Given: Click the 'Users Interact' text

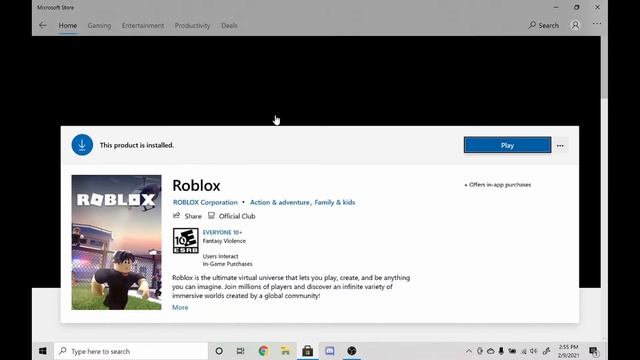Looking at the screenshot, I should (x=220, y=256).
